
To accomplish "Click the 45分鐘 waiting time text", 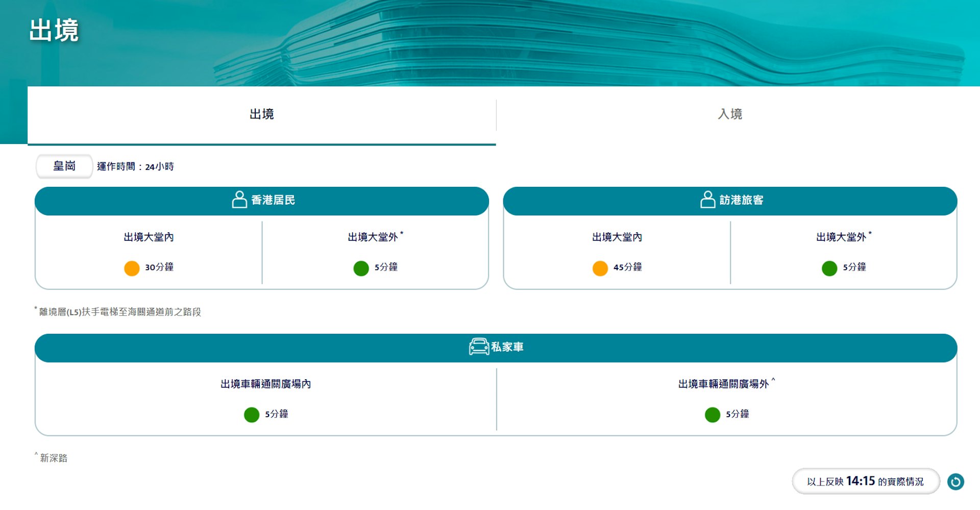I will pyautogui.click(x=628, y=267).
